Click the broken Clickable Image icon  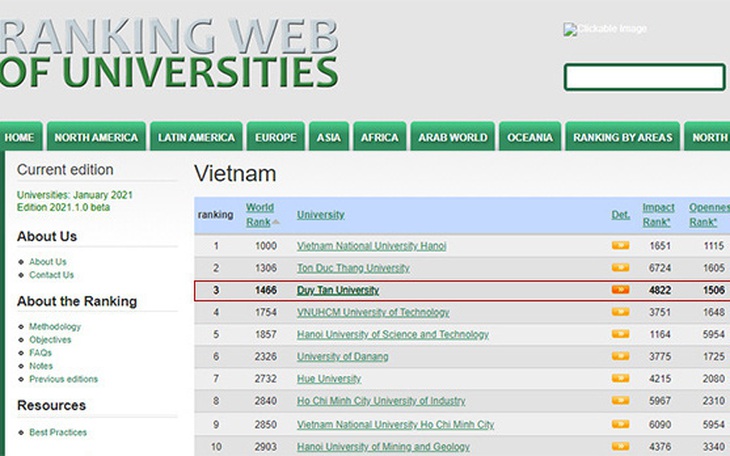[570, 29]
